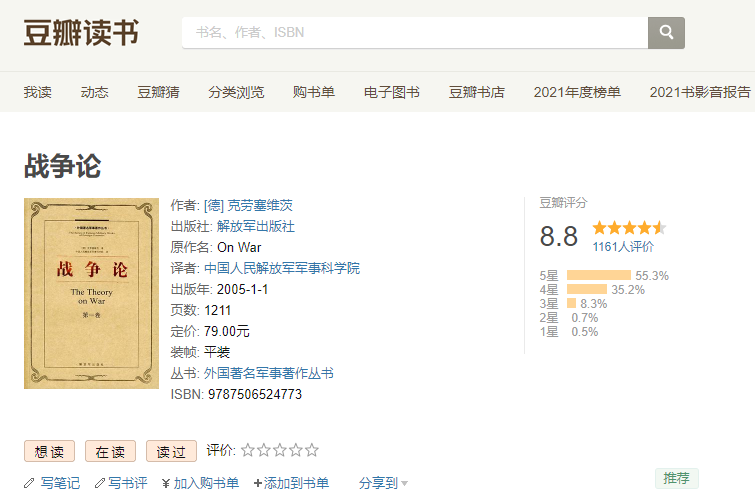Screen dimensions: 755x504
Task: Click the 写笔记 link
Action: pos(60,483)
